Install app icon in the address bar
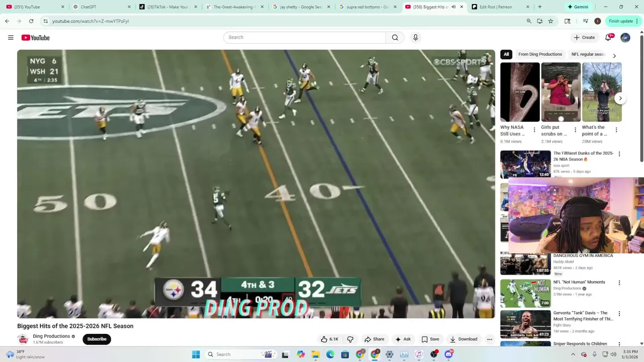The image size is (644, 362). pos(540,21)
